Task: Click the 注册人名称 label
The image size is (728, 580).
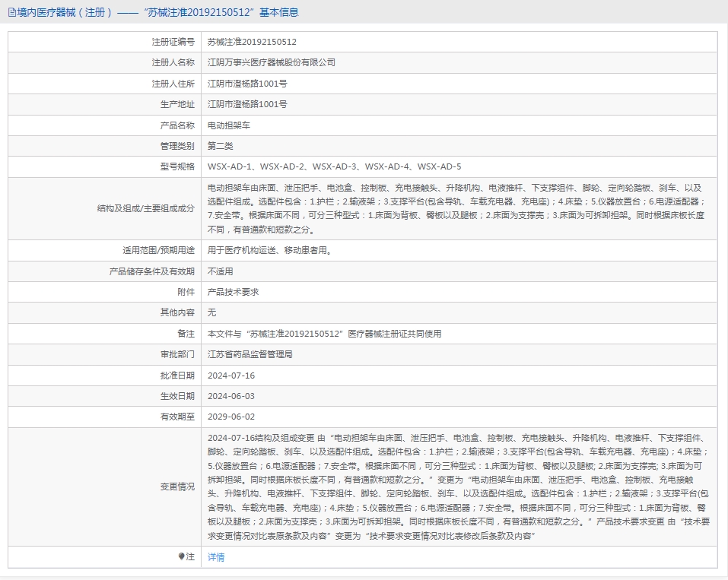Action: click(173, 62)
